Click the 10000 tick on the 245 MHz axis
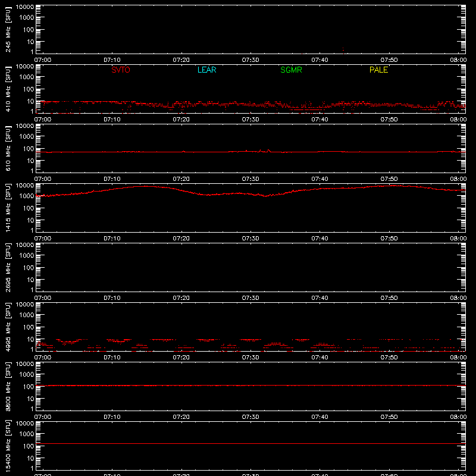The height and width of the screenshot is (476, 476). click(25, 7)
